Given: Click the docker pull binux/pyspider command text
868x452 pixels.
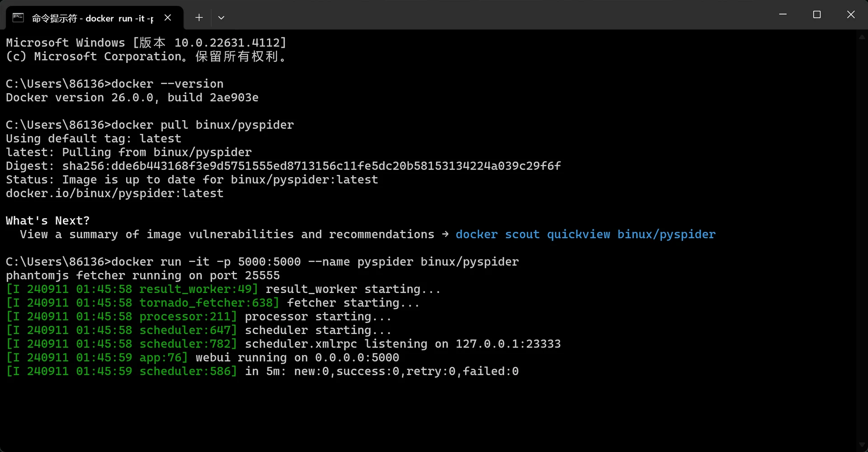Looking at the screenshot, I should click(203, 125).
